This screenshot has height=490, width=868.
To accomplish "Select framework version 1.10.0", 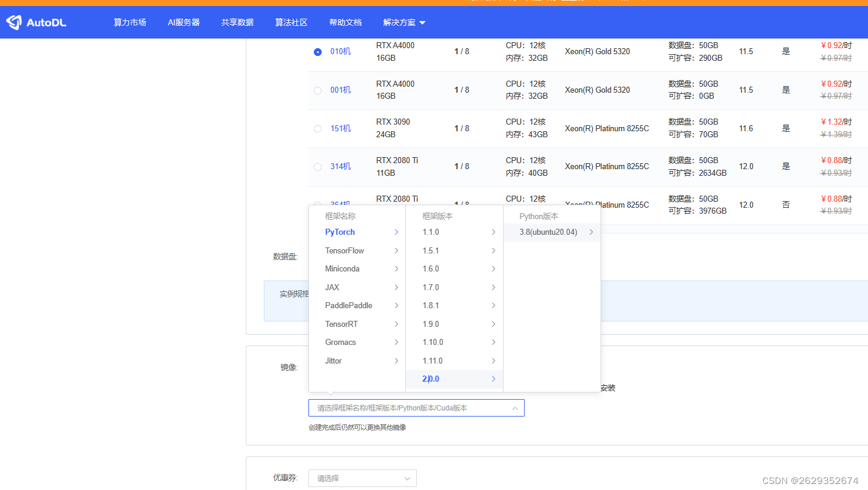I will [454, 343].
